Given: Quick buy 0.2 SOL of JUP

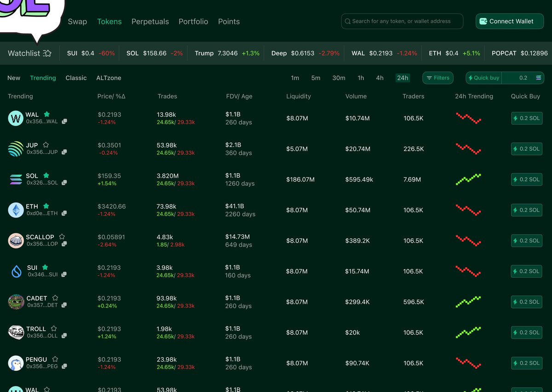Looking at the screenshot, I should click(527, 149).
